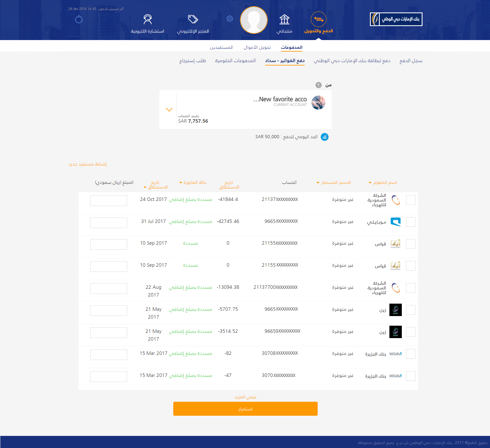
Task: Click the help question mark icon
Action: tap(318, 85)
